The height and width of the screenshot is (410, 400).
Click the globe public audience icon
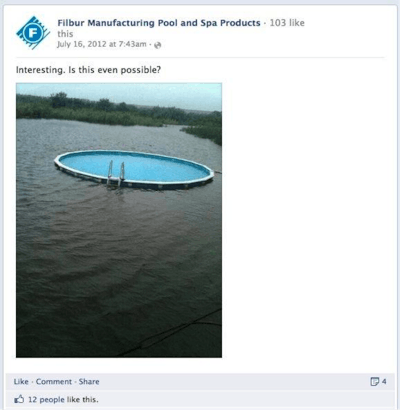tap(158, 45)
